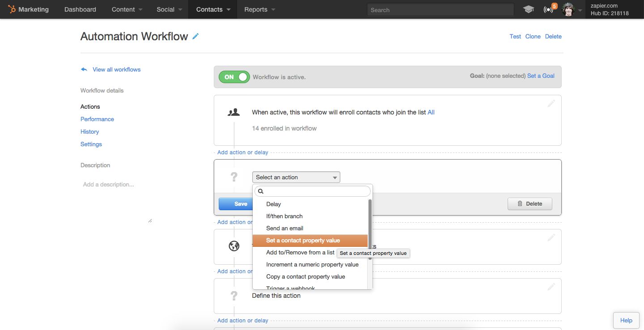644x330 pixels.
Task: Expand the Reports navigation menu
Action: tap(259, 9)
